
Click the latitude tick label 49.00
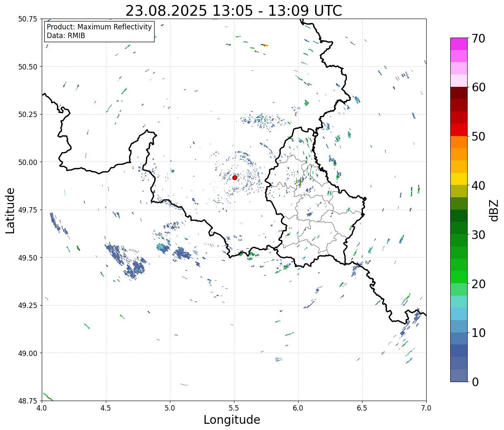pyautogui.click(x=28, y=353)
